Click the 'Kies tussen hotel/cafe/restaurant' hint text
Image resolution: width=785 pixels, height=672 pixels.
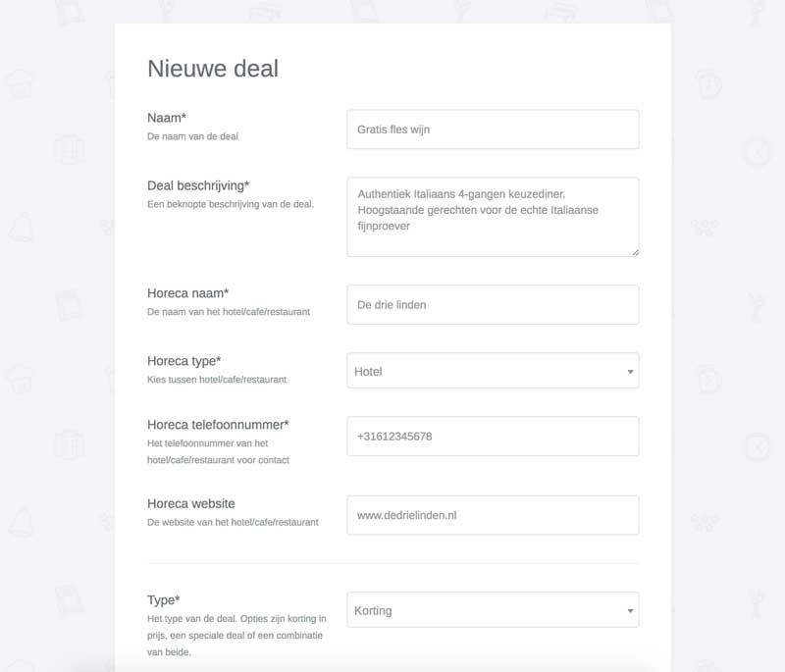(x=217, y=380)
